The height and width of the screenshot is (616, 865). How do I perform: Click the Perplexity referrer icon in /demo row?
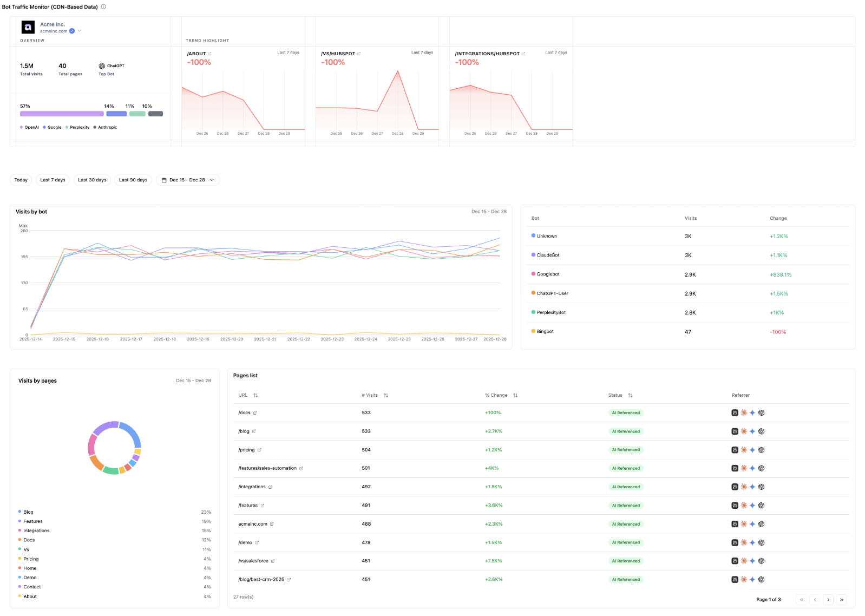pos(735,542)
